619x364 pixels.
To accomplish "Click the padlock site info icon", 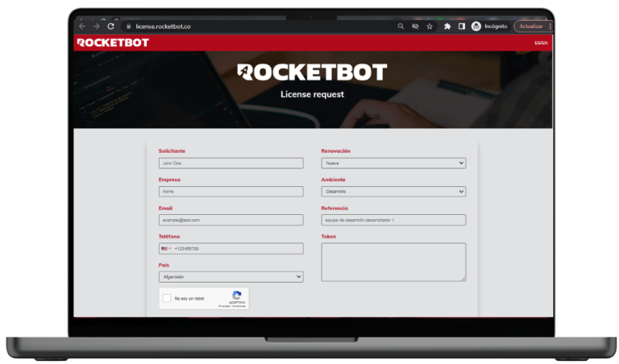I will 128,27.
